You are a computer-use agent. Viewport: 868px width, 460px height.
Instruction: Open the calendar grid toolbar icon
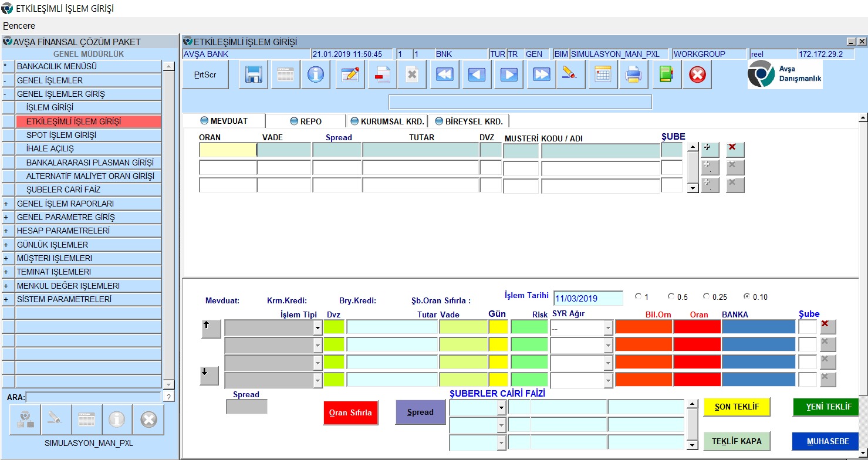click(x=603, y=75)
